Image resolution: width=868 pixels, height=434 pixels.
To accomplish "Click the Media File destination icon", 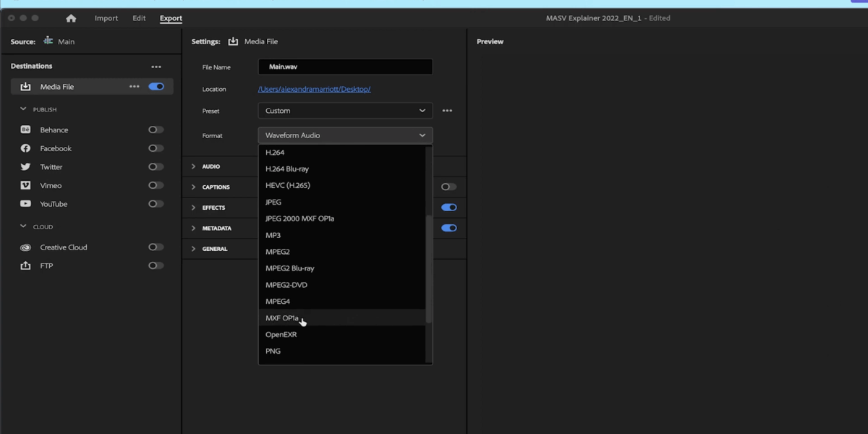I will coord(25,87).
